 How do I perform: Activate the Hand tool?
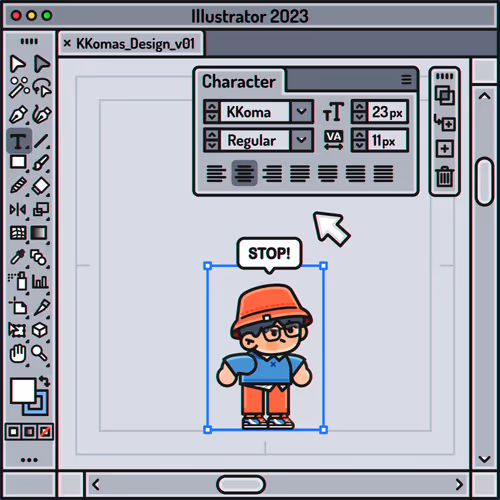[18, 353]
